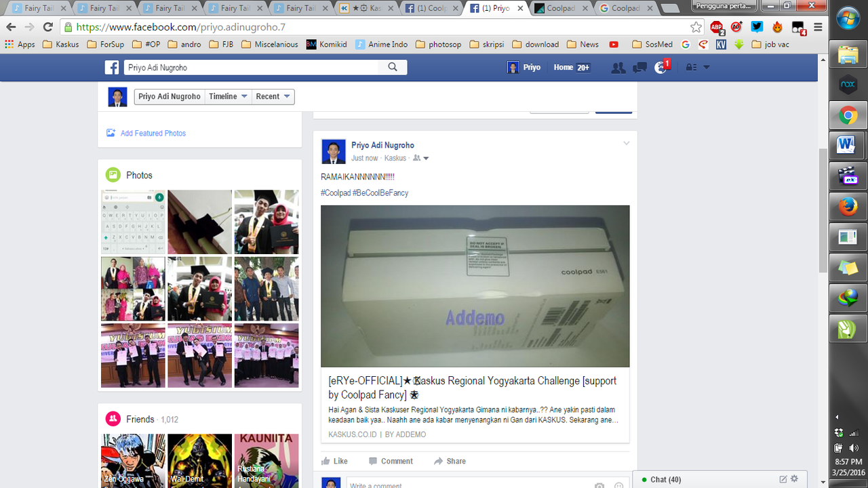Image resolution: width=868 pixels, height=488 pixels.
Task: Click the Google G bookmark icon
Action: click(x=686, y=44)
